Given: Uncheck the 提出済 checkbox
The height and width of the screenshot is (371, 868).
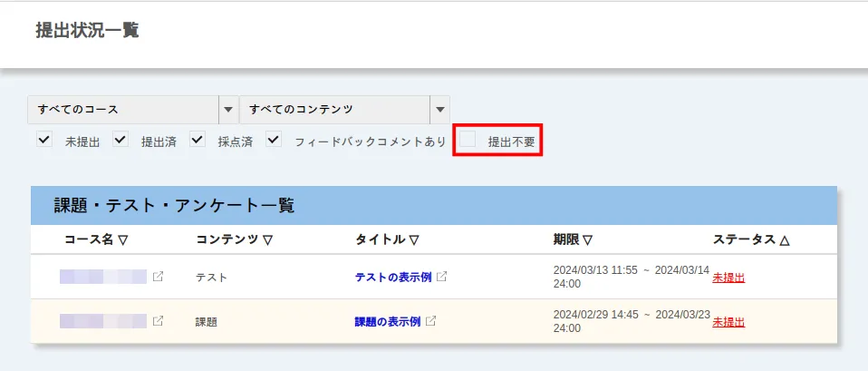Looking at the screenshot, I should [x=121, y=140].
